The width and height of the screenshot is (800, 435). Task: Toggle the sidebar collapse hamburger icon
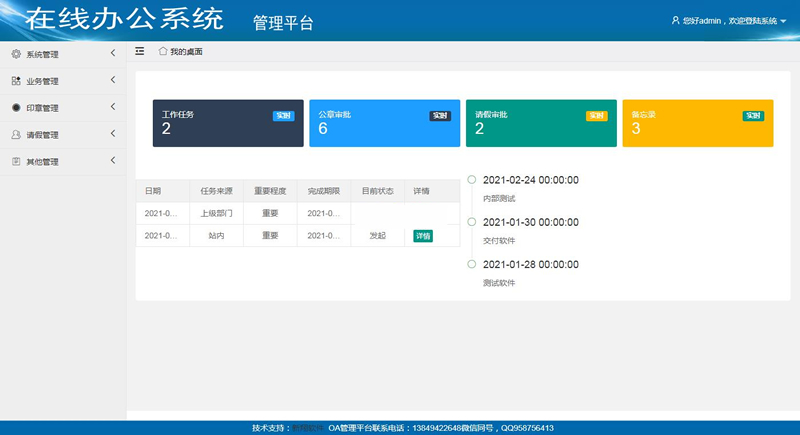tap(140, 51)
